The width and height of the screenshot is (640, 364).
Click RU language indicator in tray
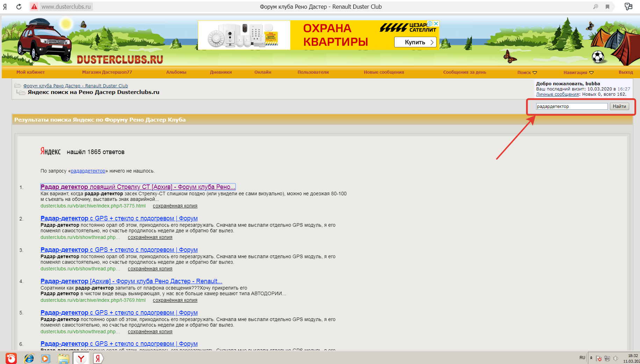coord(582,358)
